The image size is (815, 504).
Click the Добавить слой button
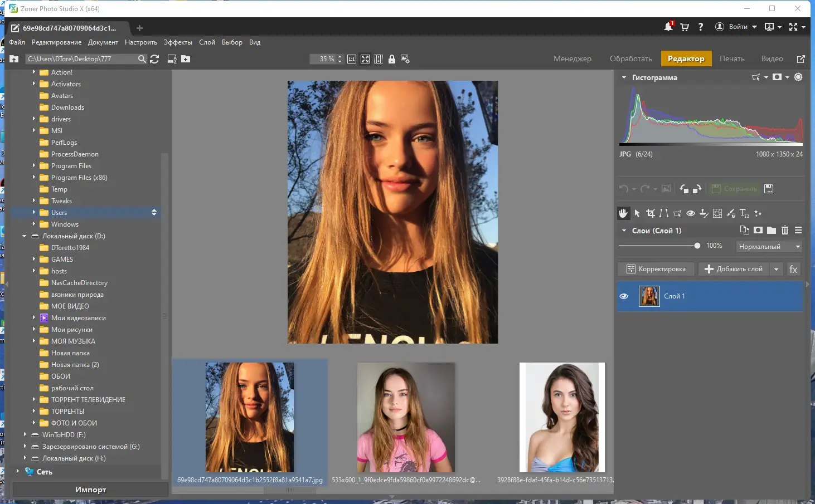point(734,269)
